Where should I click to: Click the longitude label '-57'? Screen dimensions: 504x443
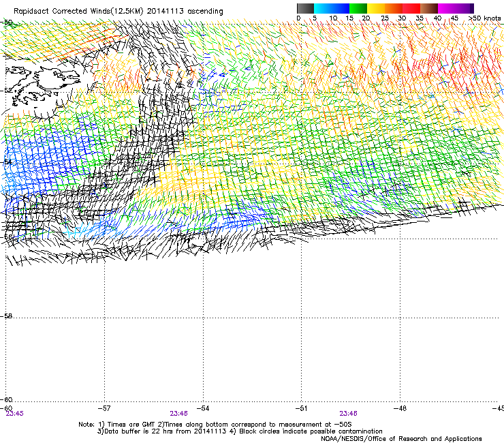pyautogui.click(x=104, y=408)
